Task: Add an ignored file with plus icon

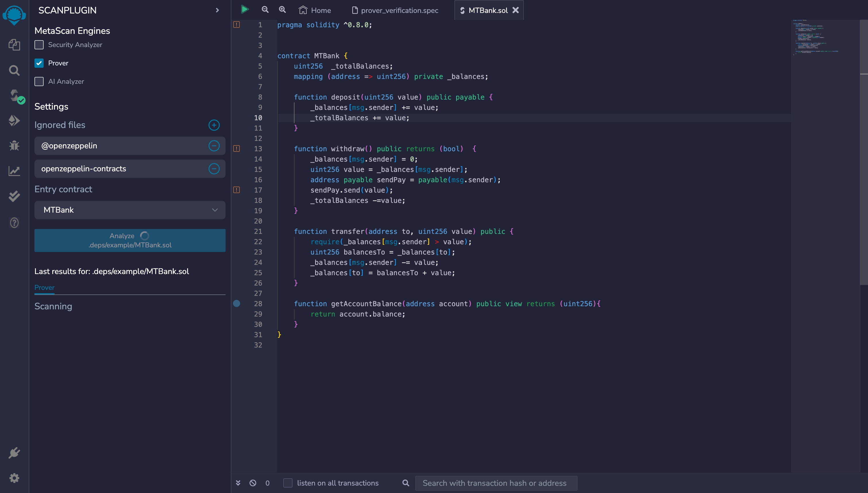Action: click(x=214, y=125)
